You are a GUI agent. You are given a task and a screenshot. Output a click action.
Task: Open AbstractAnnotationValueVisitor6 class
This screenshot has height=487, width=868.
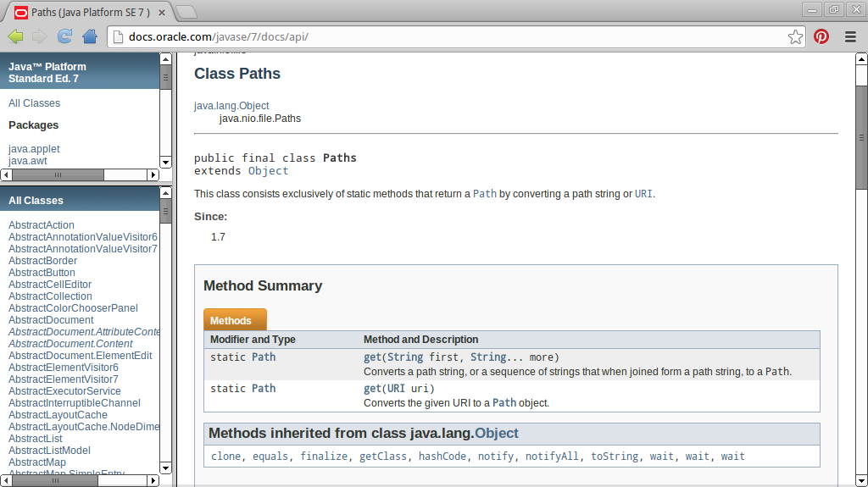click(83, 237)
